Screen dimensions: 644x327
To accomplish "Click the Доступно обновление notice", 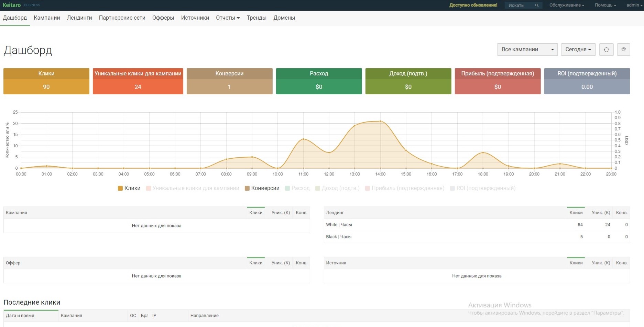I will coord(473,5).
